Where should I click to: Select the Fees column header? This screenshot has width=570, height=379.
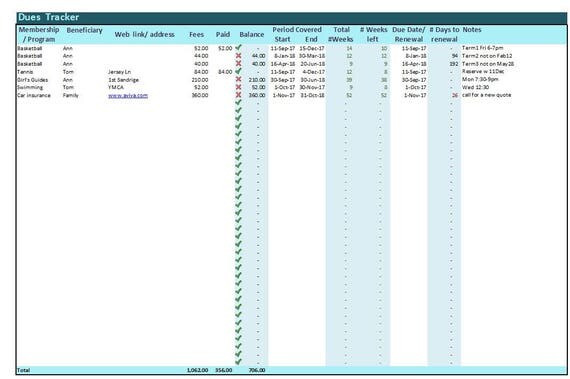pyautogui.click(x=196, y=35)
